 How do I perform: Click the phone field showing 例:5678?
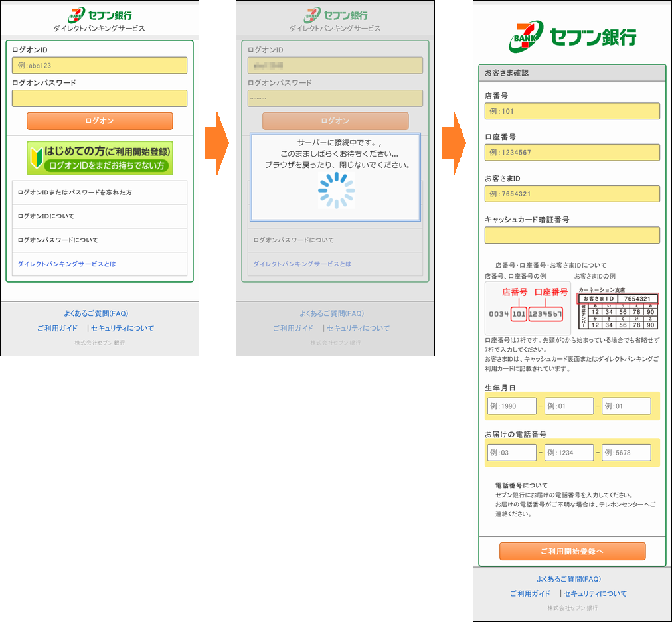click(x=626, y=453)
